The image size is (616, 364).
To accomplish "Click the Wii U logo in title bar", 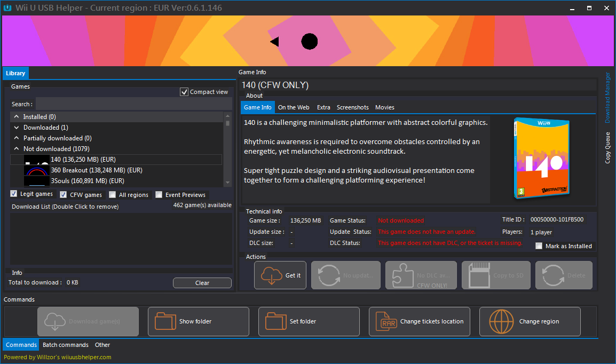I will click(7, 7).
